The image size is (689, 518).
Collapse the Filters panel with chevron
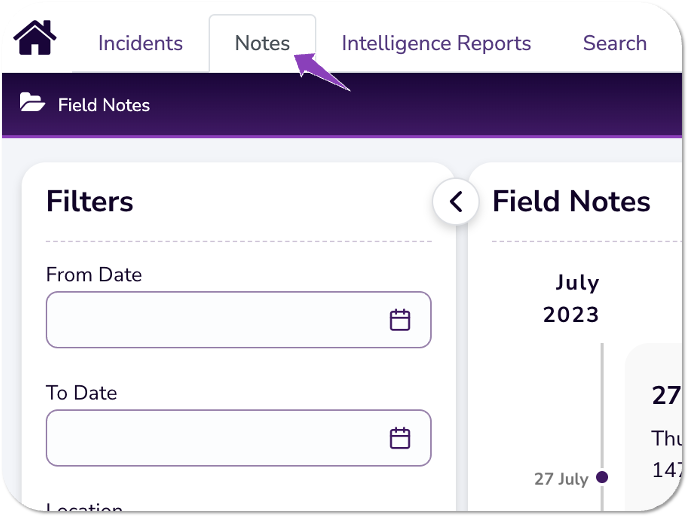coord(455,202)
